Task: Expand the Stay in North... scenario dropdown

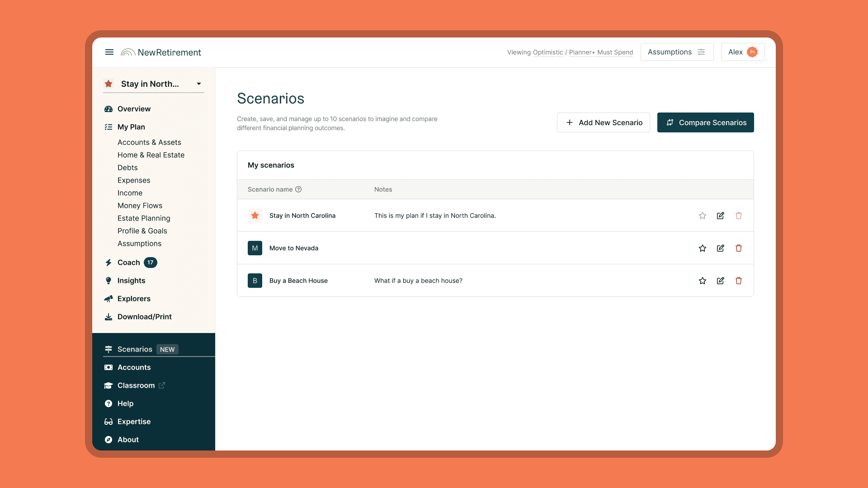Action: pos(198,84)
